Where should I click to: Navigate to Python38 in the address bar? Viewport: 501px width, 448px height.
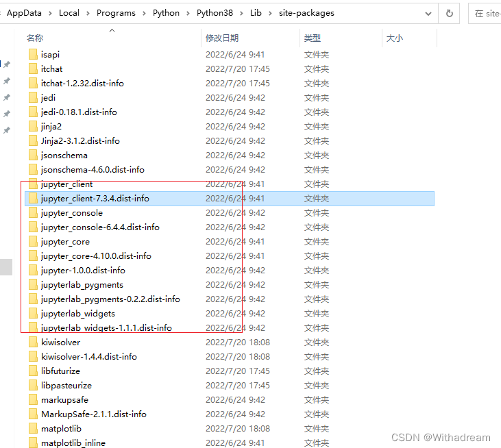tap(215, 13)
